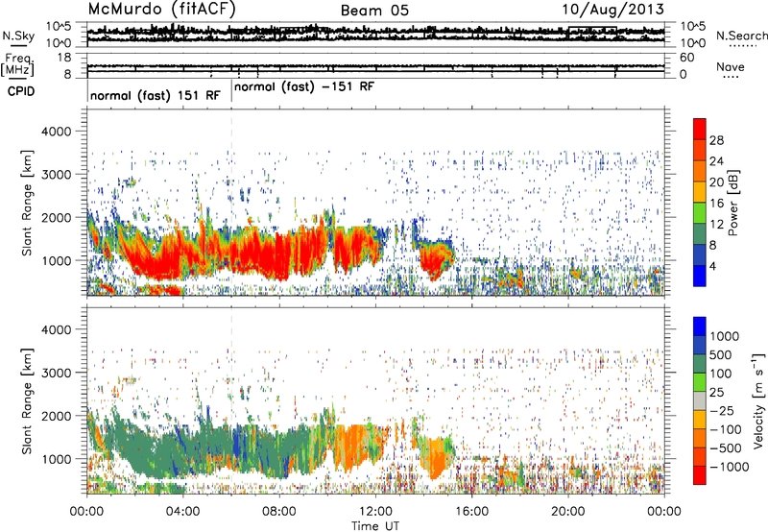Click the 60 tick on Nave axis
Image resolution: width=768 pixels, height=532 pixels.
pos(686,58)
